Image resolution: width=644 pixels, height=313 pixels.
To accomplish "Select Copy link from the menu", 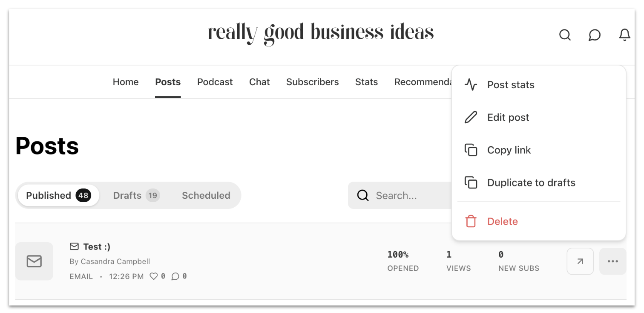I will click(509, 150).
